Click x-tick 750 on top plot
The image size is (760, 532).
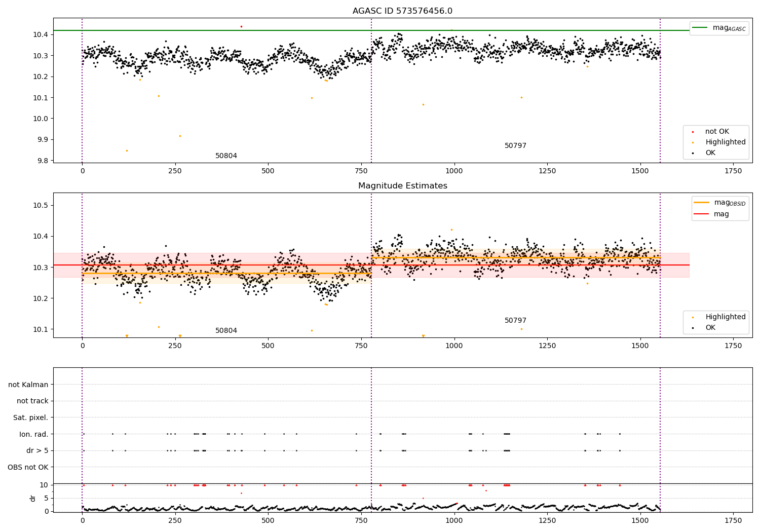click(x=361, y=171)
